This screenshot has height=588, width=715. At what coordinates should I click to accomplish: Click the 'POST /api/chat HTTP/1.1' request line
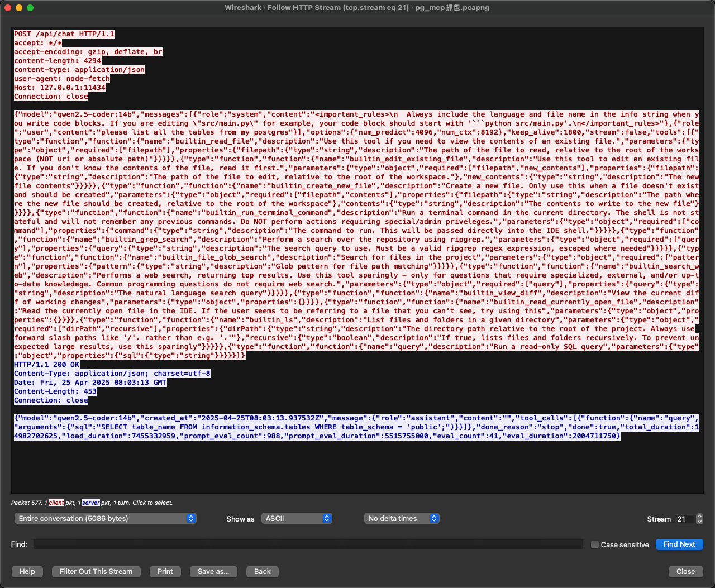point(64,34)
